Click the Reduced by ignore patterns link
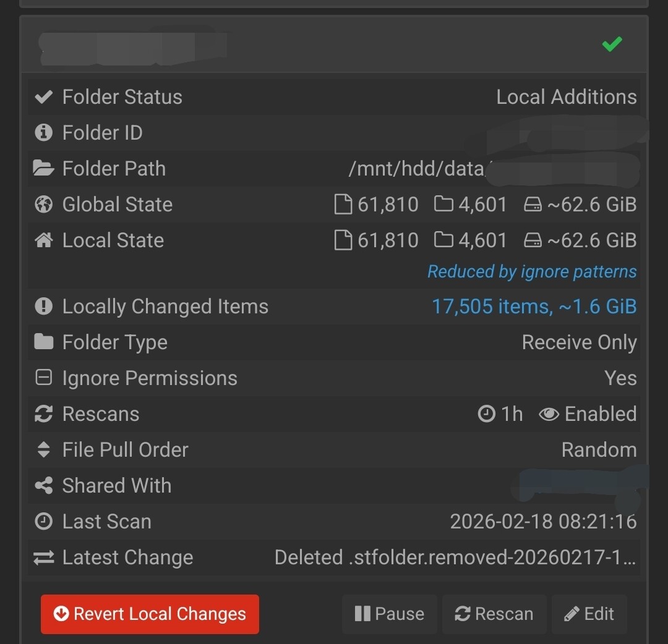 coord(532,272)
